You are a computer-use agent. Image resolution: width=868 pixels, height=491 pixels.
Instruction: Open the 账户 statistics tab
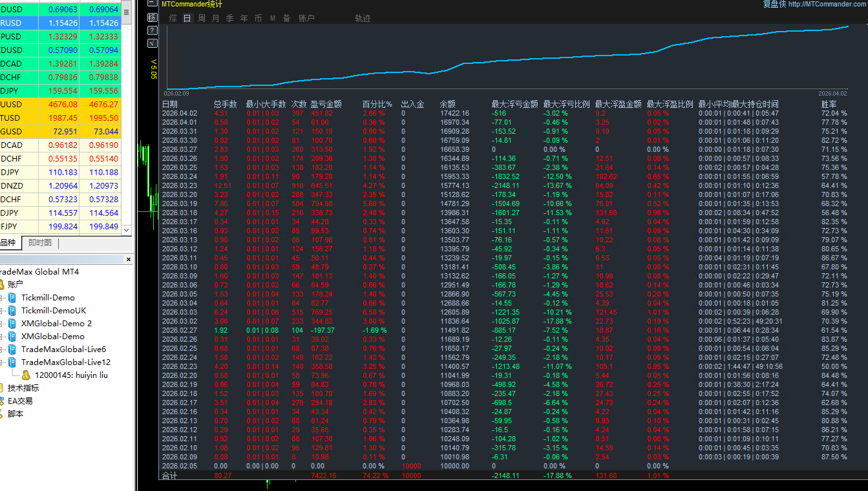click(306, 18)
